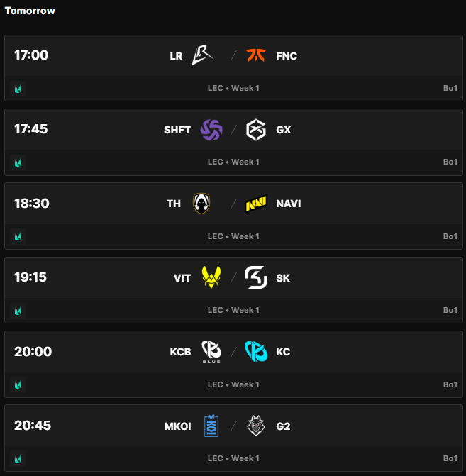Click LEC • Week 1 under TH vs NAVI
The image size is (466, 476).
(233, 236)
